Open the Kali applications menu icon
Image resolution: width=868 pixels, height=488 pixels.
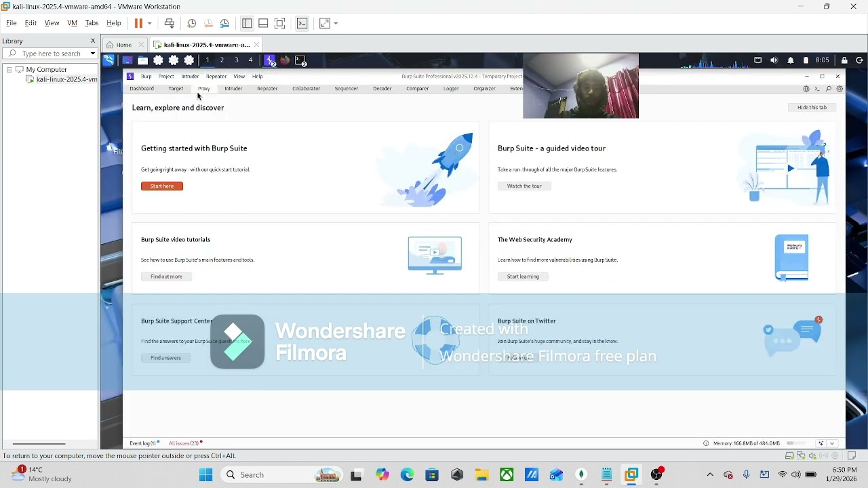coord(108,60)
